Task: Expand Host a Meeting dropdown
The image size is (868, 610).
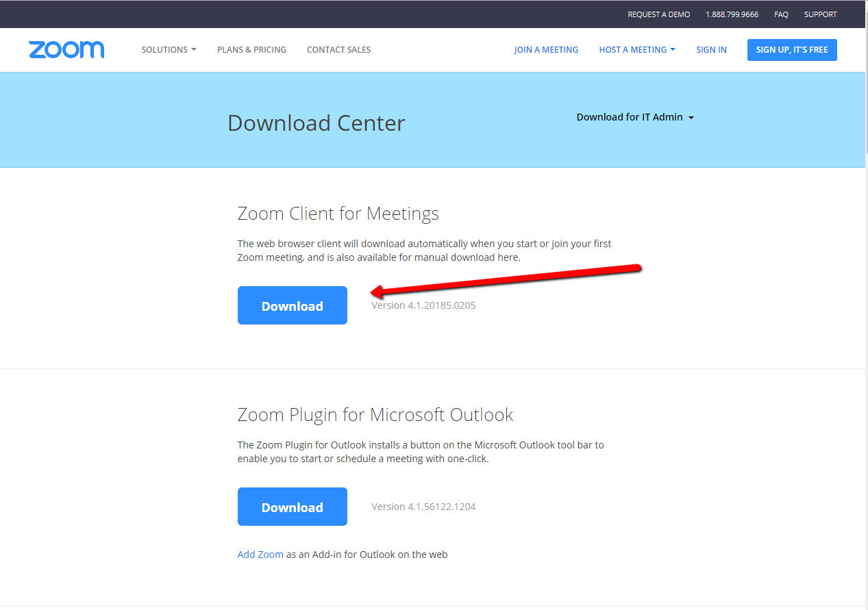Action: pyautogui.click(x=637, y=49)
